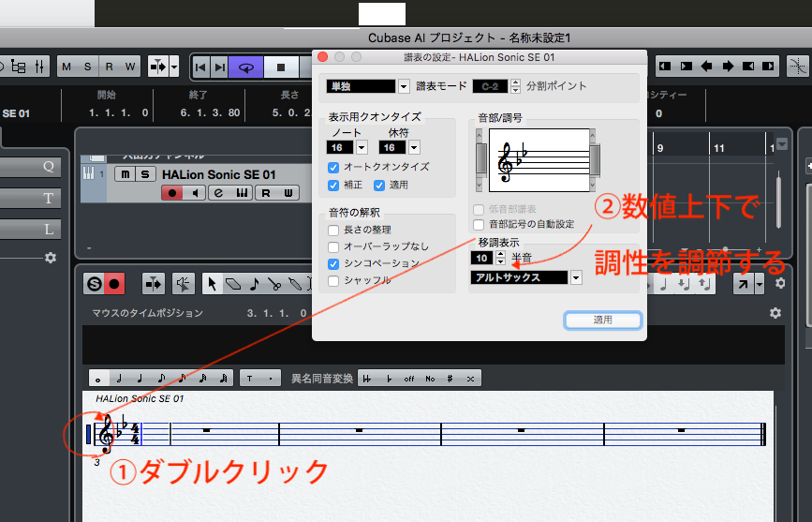Viewport: 812px width, 522px height.
Task: Open アルトサックス transpose preset dropdown
Action: point(576,277)
